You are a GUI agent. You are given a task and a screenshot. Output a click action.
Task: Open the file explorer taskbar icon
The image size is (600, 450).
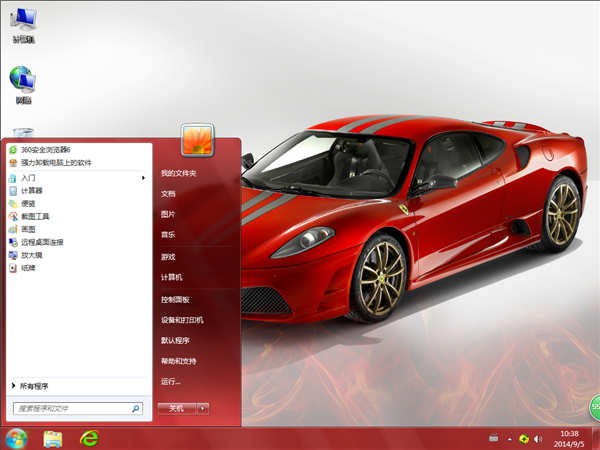tap(53, 438)
